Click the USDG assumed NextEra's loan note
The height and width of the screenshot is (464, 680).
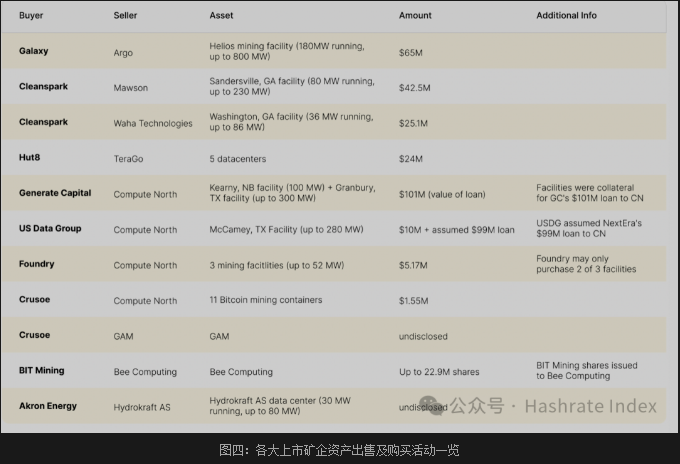pyautogui.click(x=589, y=229)
